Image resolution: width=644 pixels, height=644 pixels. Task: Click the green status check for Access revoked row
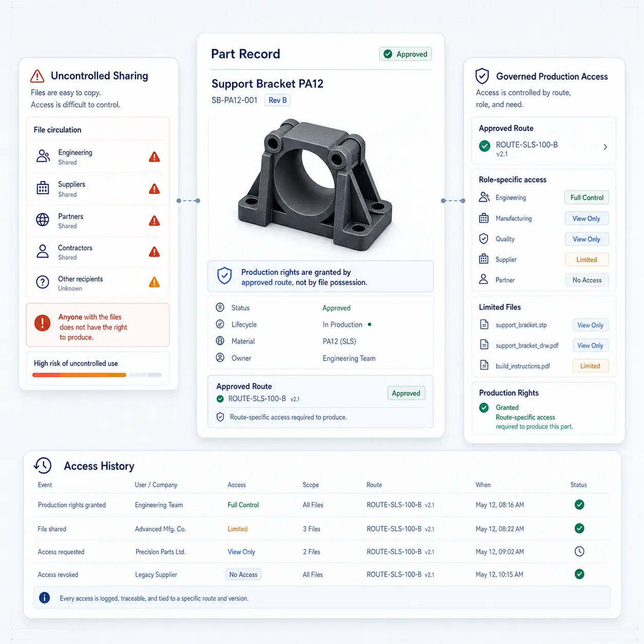click(x=579, y=574)
